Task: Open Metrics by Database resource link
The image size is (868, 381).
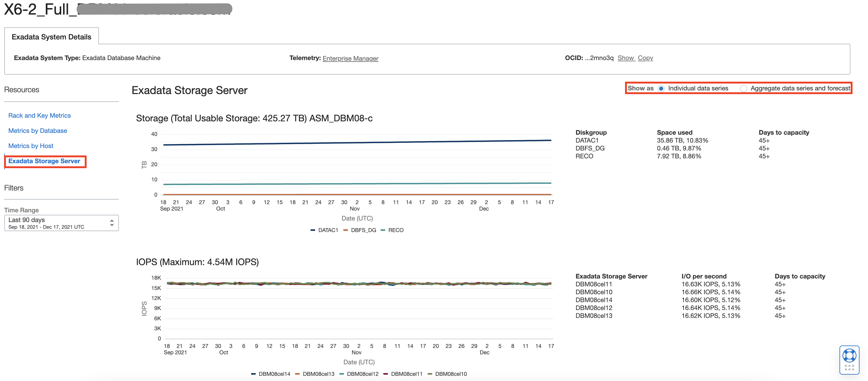Action: (x=37, y=130)
